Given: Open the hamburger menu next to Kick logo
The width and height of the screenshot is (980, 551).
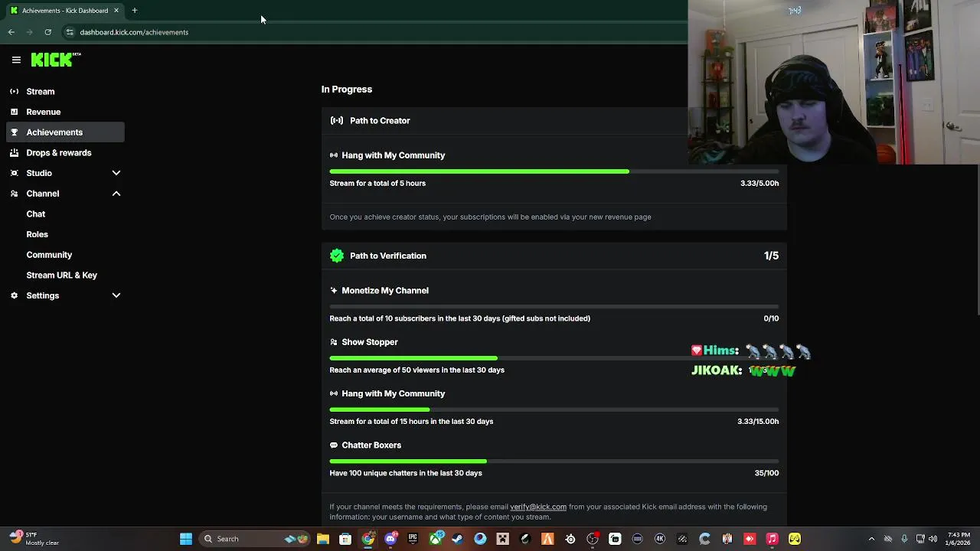Looking at the screenshot, I should coord(16,60).
